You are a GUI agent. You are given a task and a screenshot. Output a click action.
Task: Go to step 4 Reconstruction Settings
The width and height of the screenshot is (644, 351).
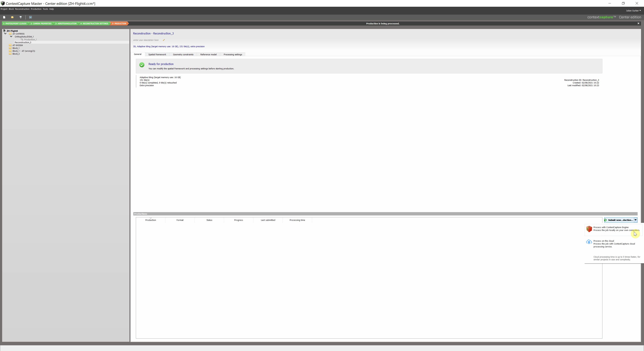(94, 24)
